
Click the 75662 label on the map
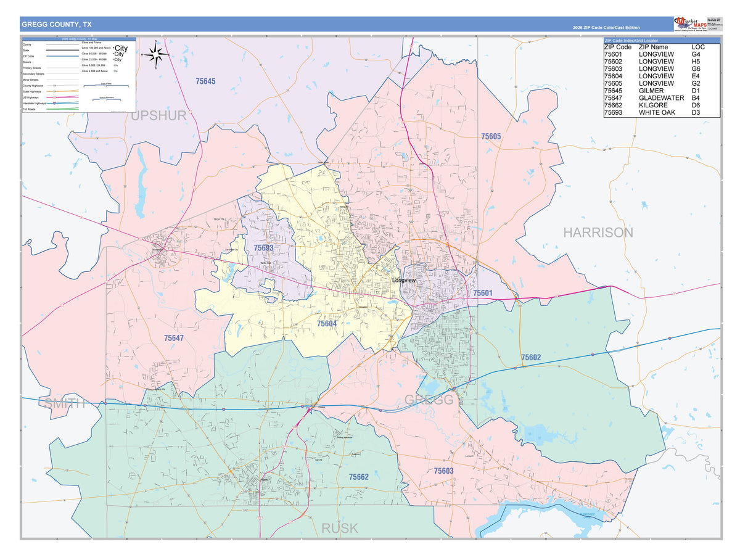pos(359,477)
